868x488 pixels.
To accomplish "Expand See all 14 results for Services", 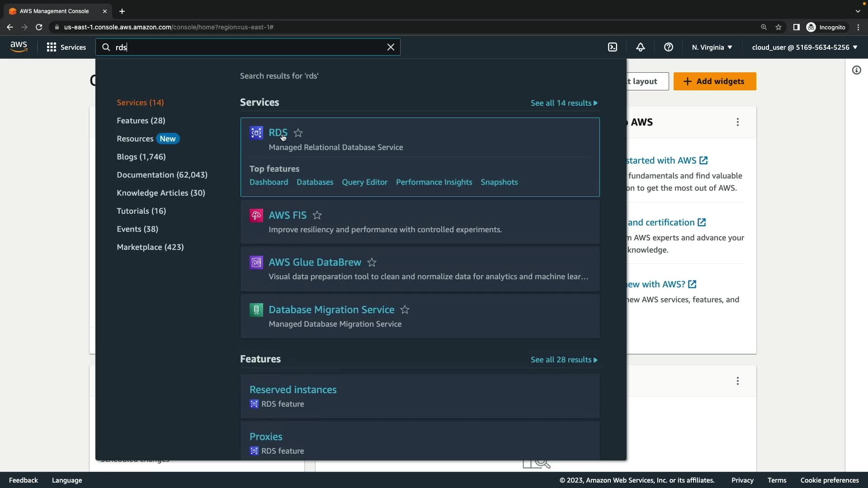I will click(564, 103).
